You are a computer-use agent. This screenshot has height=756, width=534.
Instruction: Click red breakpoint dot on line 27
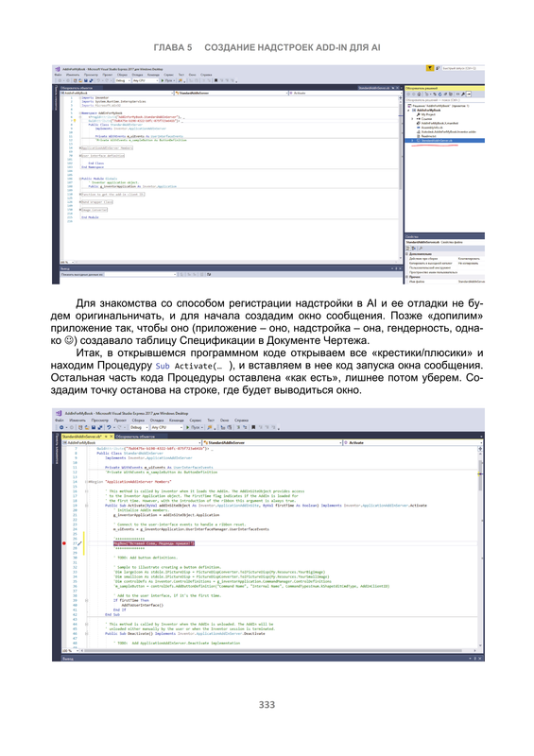coord(64,543)
